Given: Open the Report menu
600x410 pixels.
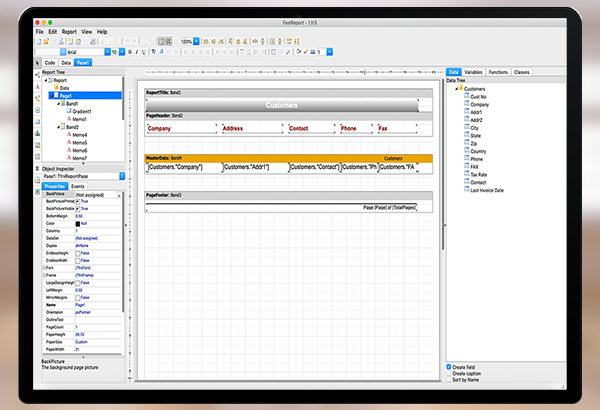Looking at the screenshot, I should point(69,31).
